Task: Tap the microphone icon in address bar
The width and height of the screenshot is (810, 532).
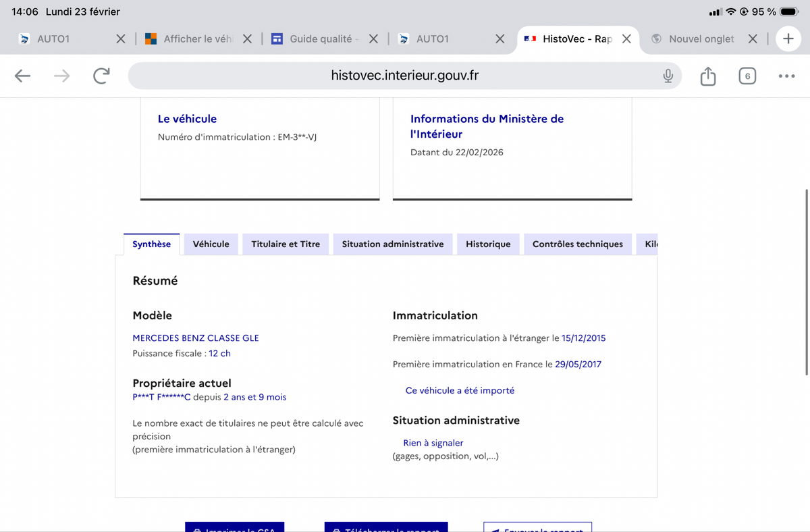Action: (668, 76)
